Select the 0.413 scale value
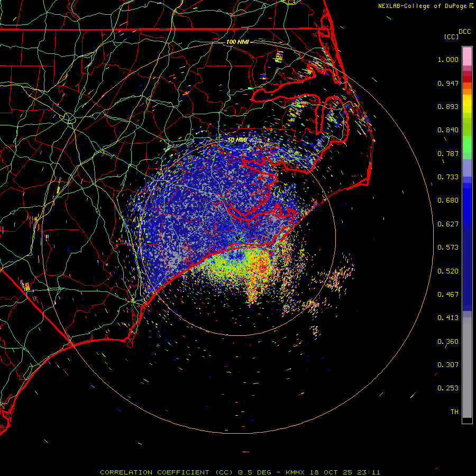 point(448,318)
